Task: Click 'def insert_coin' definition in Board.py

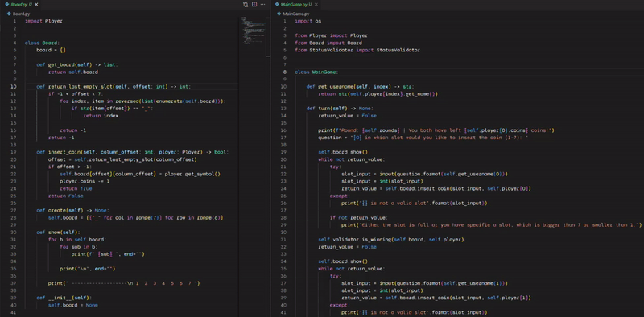Action: coord(132,152)
